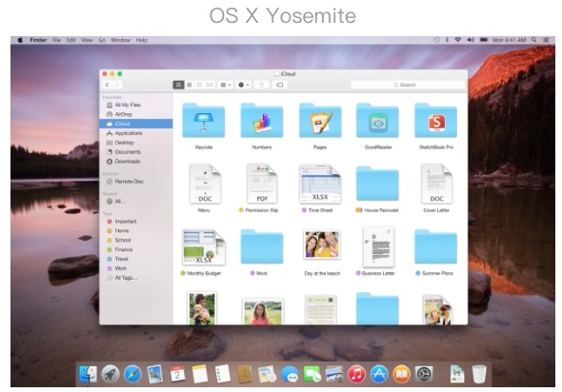Launch Safari from the Dock
Image resolution: width=562 pixels, height=392 pixels.
(132, 375)
